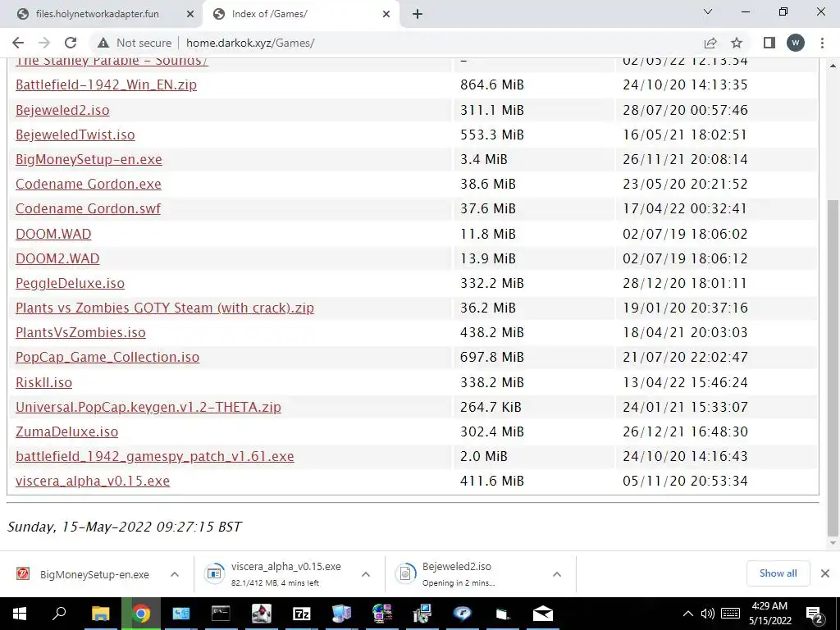The height and width of the screenshot is (630, 840).
Task: Click the scrollbar down arrow
Action: 833,543
